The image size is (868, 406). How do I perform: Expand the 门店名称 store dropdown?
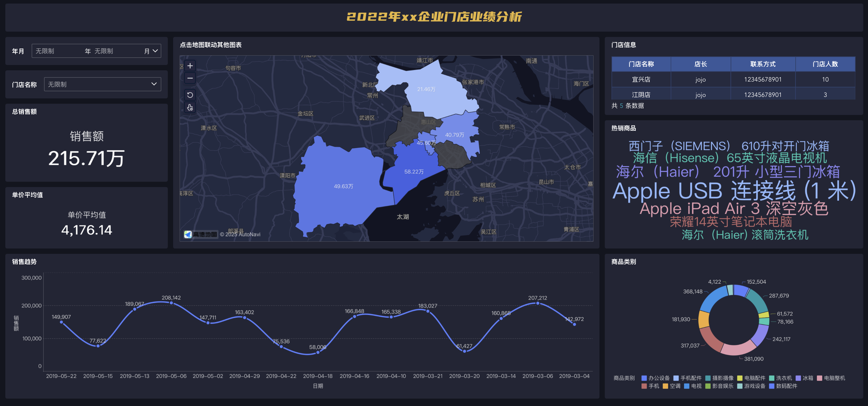pyautogui.click(x=154, y=84)
